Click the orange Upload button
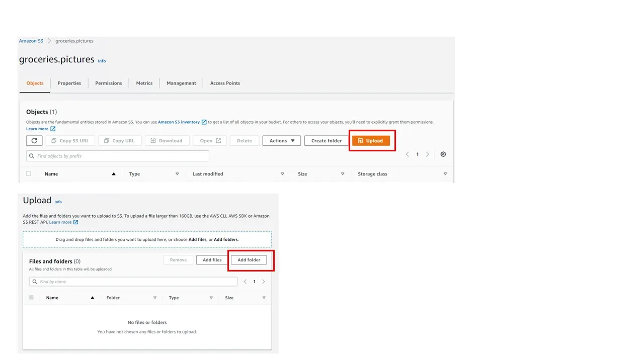 coord(371,141)
